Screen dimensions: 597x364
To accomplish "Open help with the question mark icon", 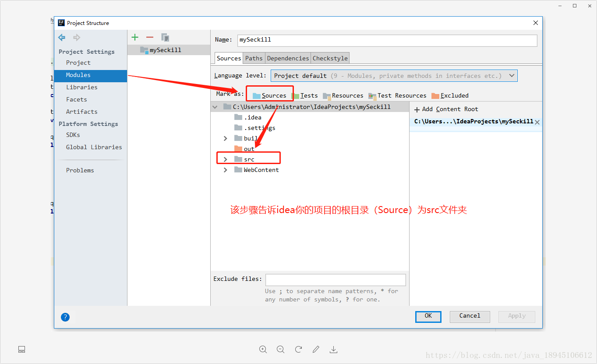I will tap(65, 317).
